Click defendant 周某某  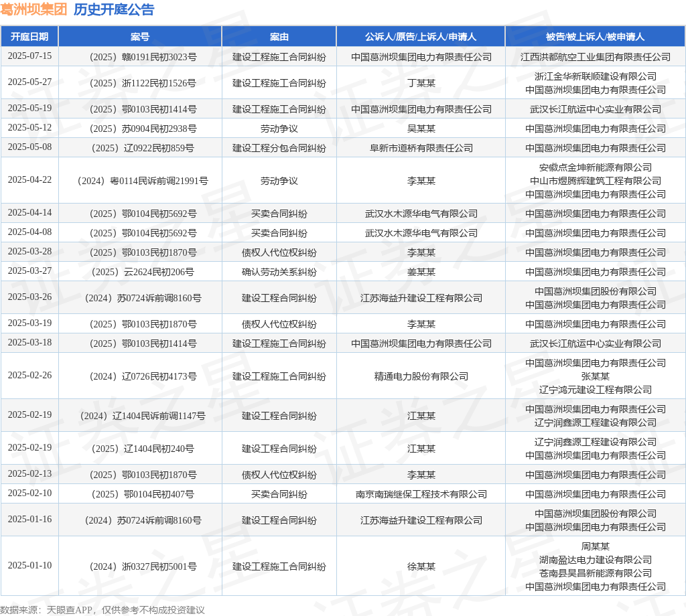pyautogui.click(x=596, y=546)
